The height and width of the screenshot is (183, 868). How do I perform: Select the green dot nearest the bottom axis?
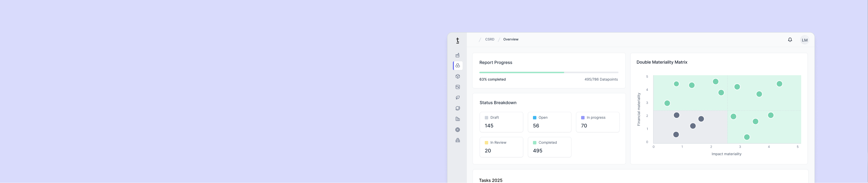tap(747, 137)
